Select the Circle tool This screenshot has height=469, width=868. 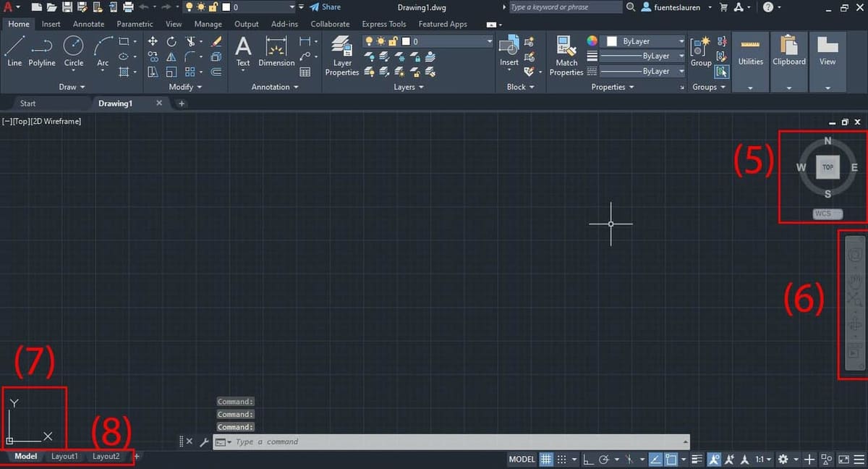(74, 51)
